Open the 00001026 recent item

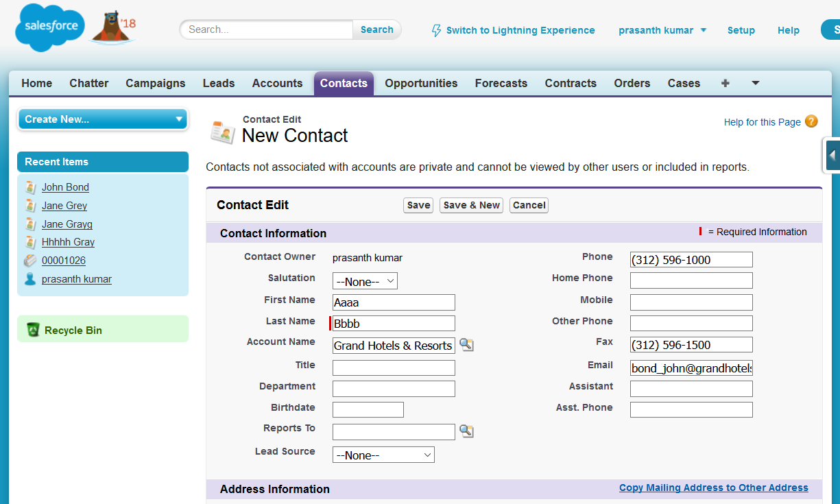click(x=64, y=261)
